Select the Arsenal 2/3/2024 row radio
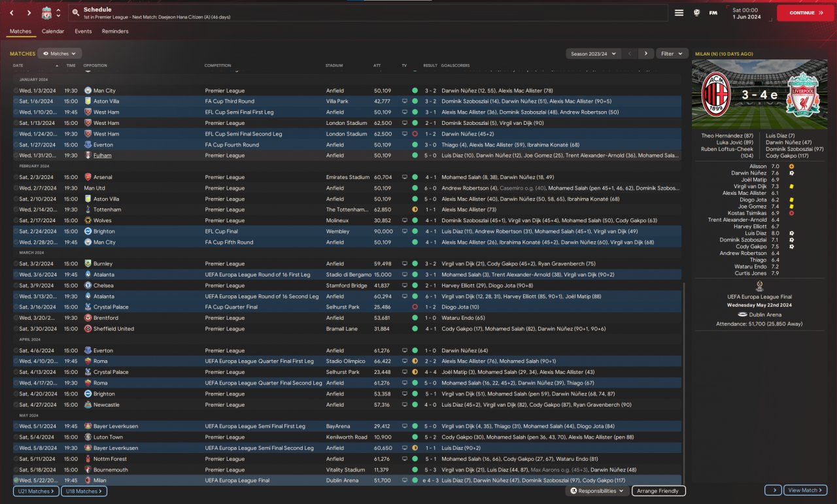Screen dimensions: 837x504 16,177
